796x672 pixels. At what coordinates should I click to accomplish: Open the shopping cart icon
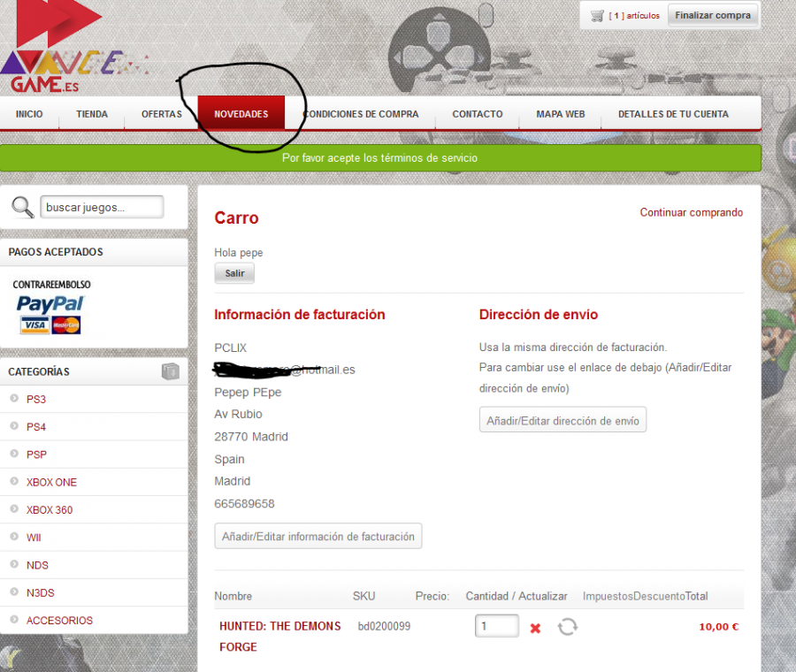597,16
